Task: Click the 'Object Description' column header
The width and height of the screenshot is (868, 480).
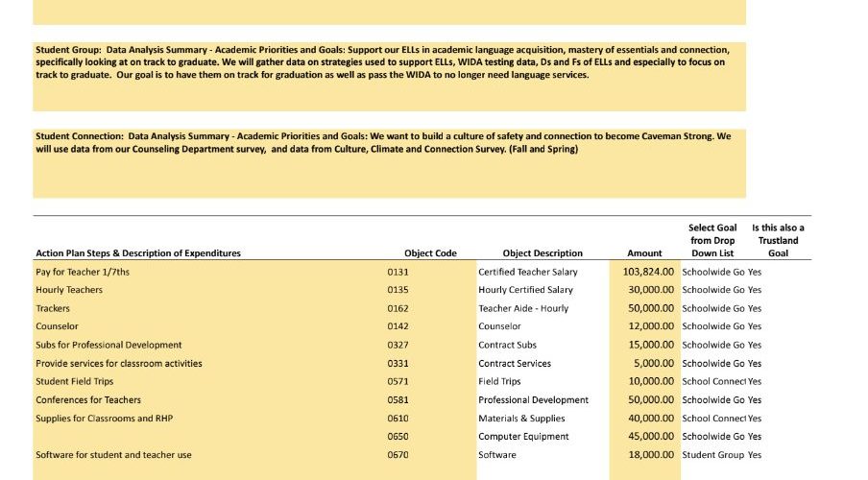Action: click(542, 253)
